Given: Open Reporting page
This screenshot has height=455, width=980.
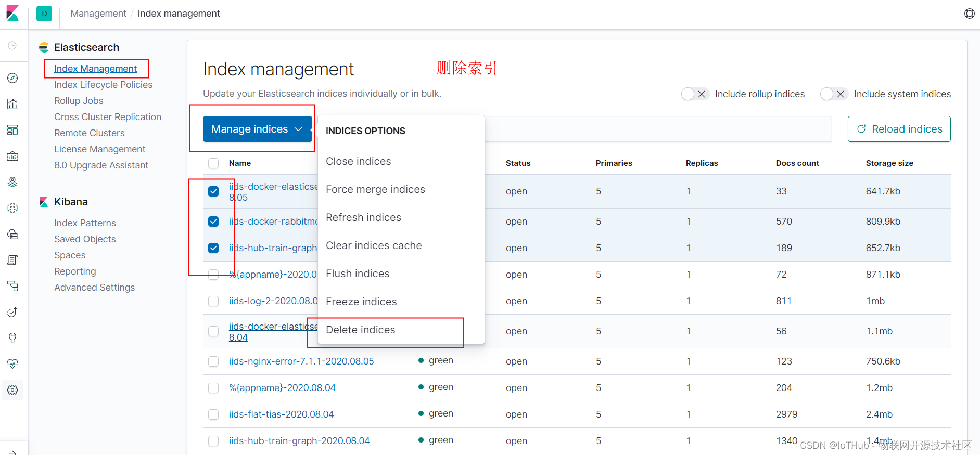Looking at the screenshot, I should point(75,271).
